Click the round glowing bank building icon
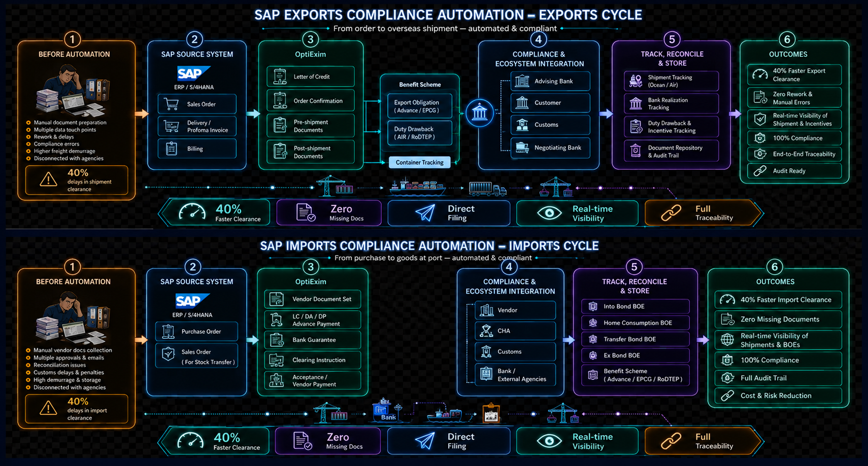868x466 pixels. 480,113
